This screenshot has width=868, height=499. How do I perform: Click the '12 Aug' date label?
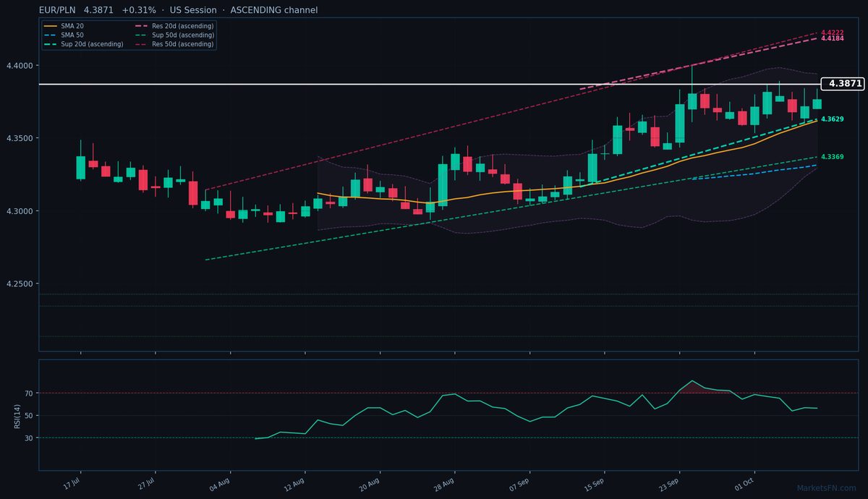tap(294, 483)
